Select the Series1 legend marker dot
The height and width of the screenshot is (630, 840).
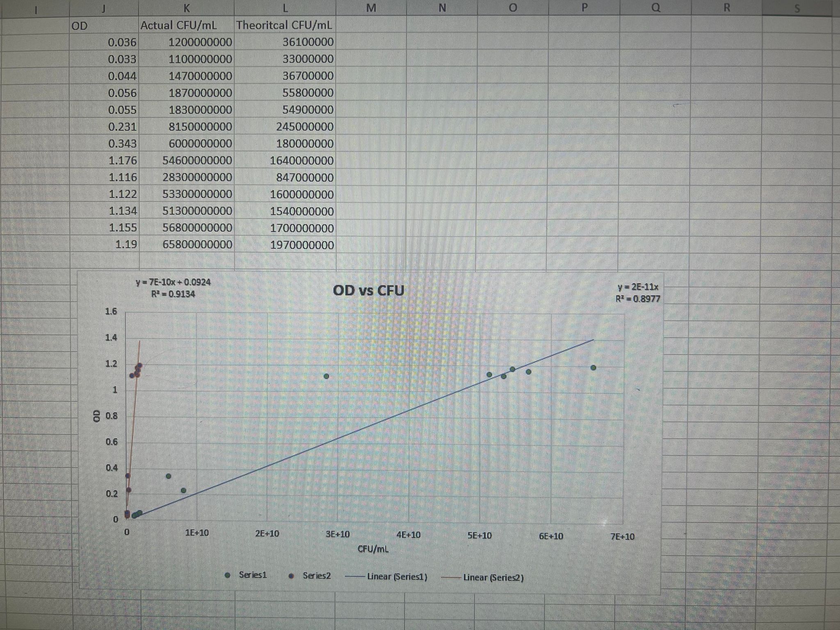(228, 576)
